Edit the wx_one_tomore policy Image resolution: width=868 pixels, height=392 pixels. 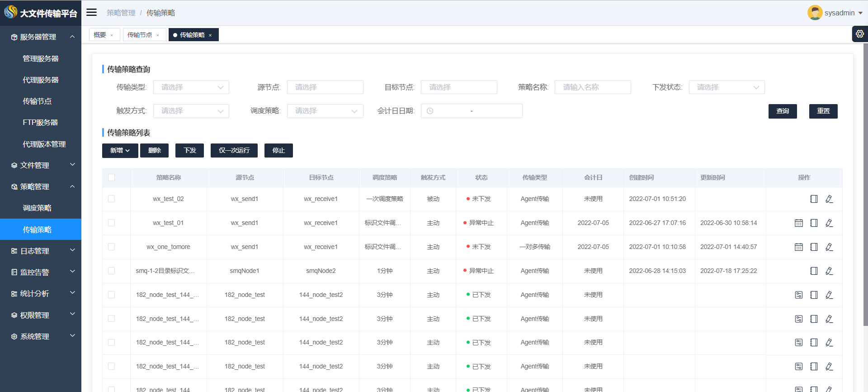(829, 247)
